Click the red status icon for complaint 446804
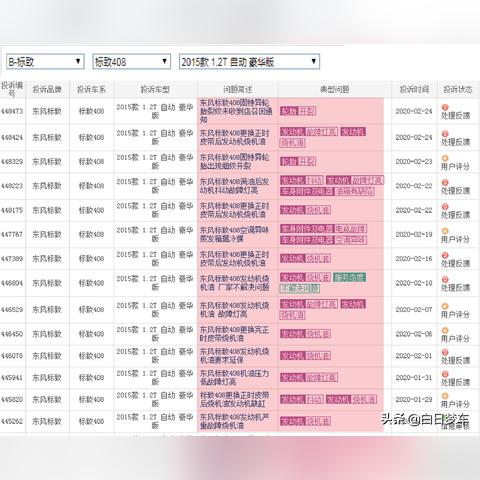Viewport: 480px width, 480px height. coord(445,279)
